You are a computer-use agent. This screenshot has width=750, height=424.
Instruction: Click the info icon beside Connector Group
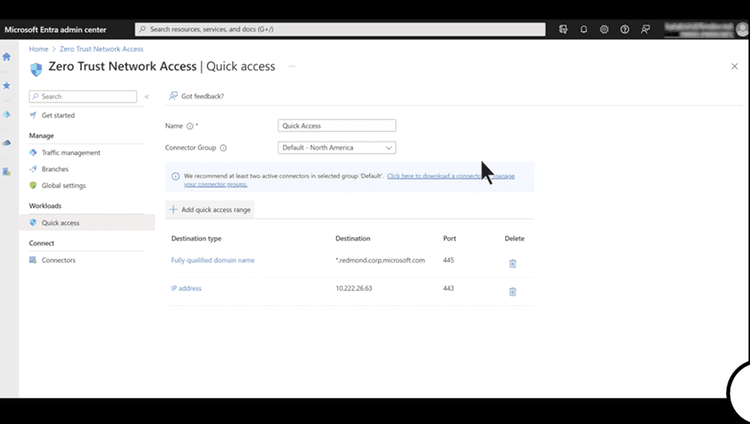point(223,148)
